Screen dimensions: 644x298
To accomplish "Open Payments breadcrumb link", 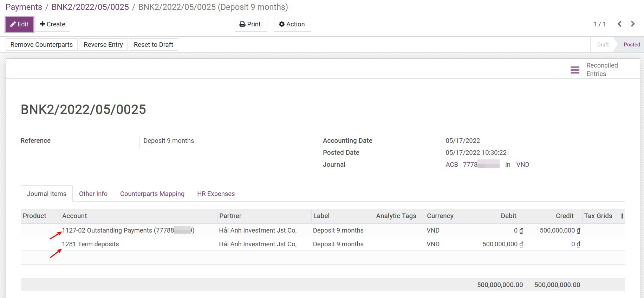I will 24,7.
